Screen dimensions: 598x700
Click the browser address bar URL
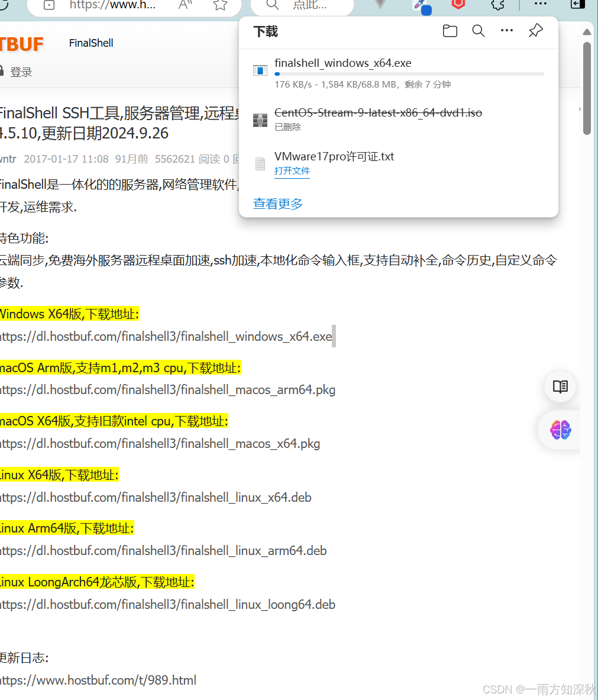click(112, 5)
